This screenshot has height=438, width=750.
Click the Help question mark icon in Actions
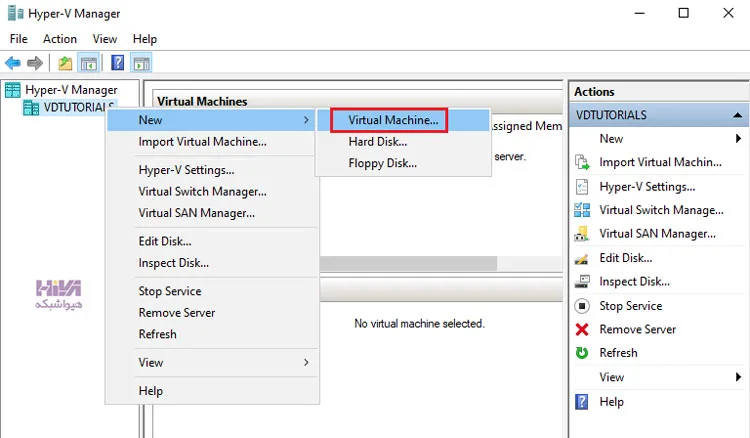582,402
